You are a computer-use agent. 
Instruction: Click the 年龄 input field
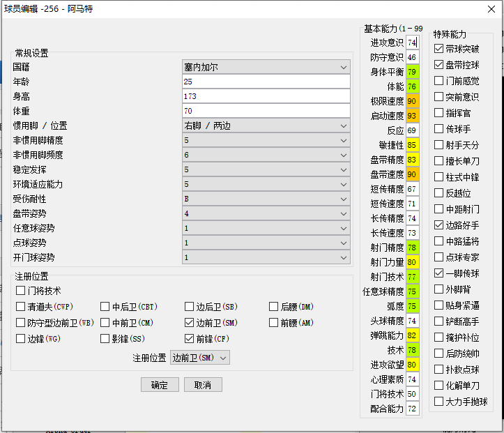click(266, 82)
